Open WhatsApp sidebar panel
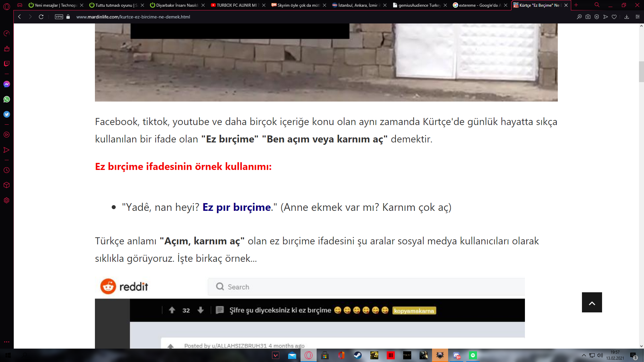 click(x=7, y=99)
